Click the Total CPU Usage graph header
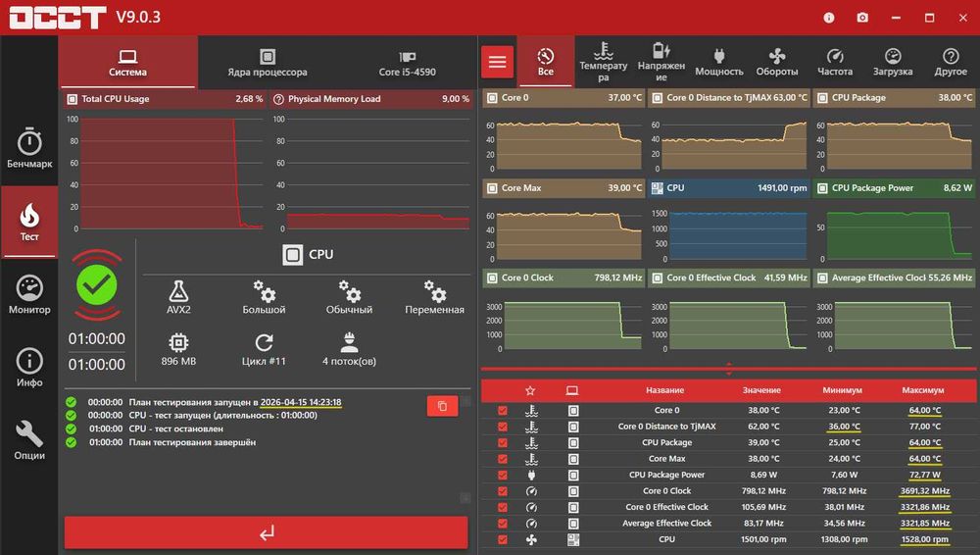The image size is (980, 555). pos(165,99)
